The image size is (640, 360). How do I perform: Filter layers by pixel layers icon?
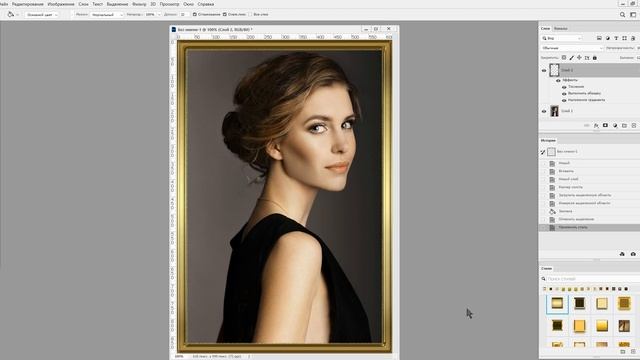pos(599,38)
